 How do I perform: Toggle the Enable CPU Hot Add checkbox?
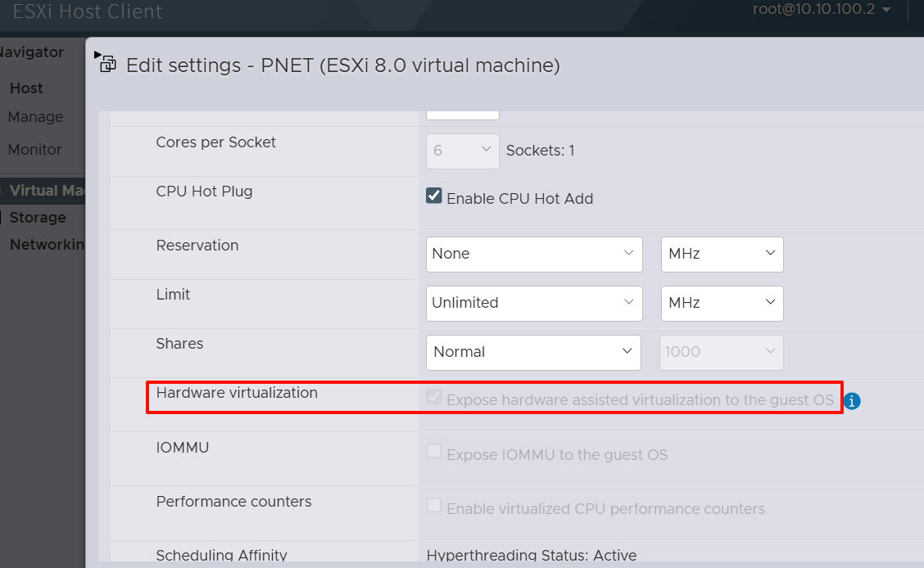click(434, 196)
